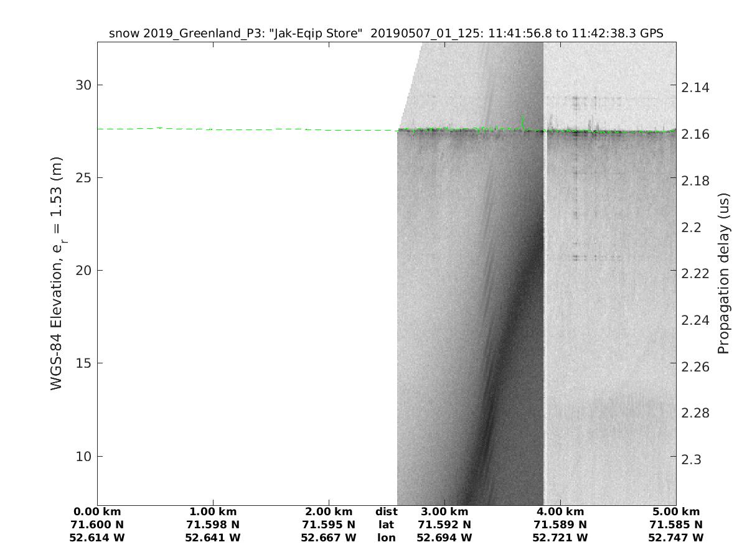Click the 1.00 km distance label
This screenshot has height=560, width=747.
click(213, 511)
